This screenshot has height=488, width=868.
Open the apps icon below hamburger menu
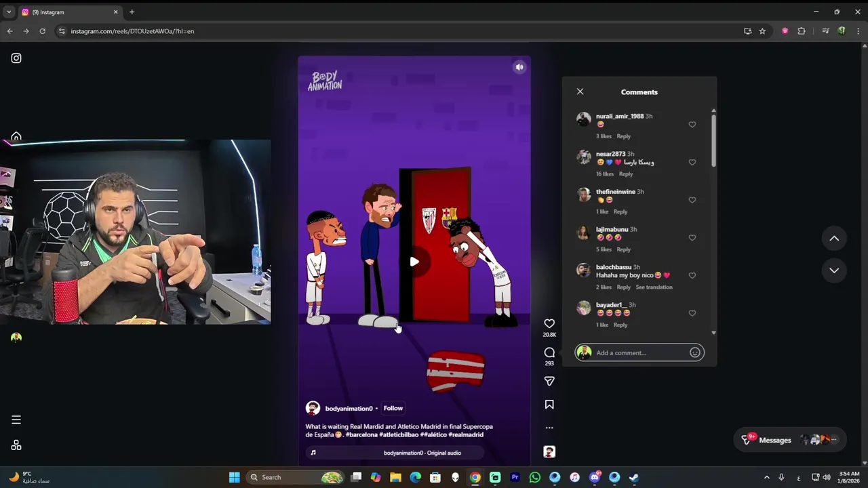(x=16, y=445)
